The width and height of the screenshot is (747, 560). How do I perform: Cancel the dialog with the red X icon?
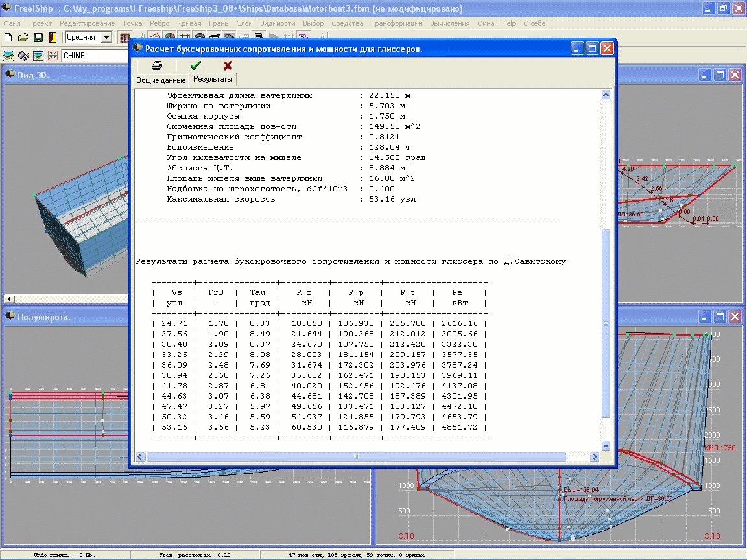tap(228, 65)
